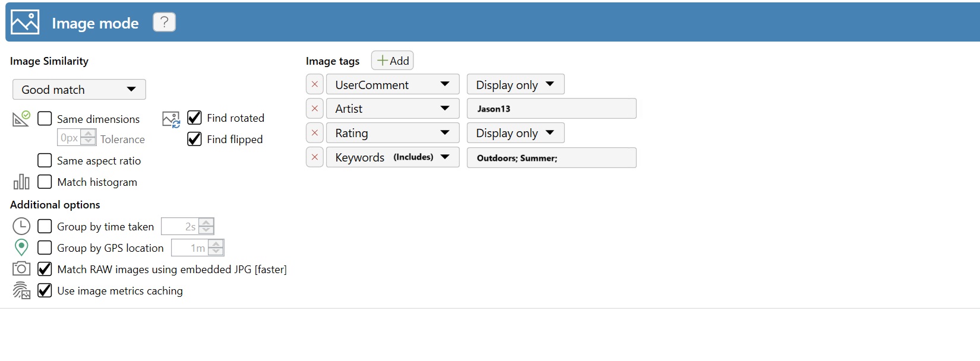Click the Jason13 artist text field
This screenshot has height=361, width=980.
click(x=551, y=109)
